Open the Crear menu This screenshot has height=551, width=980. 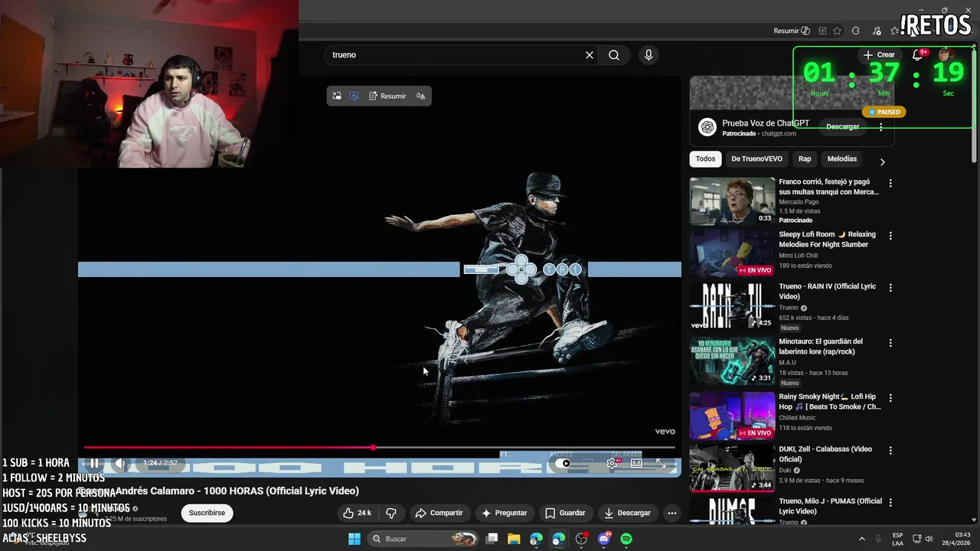pyautogui.click(x=879, y=55)
